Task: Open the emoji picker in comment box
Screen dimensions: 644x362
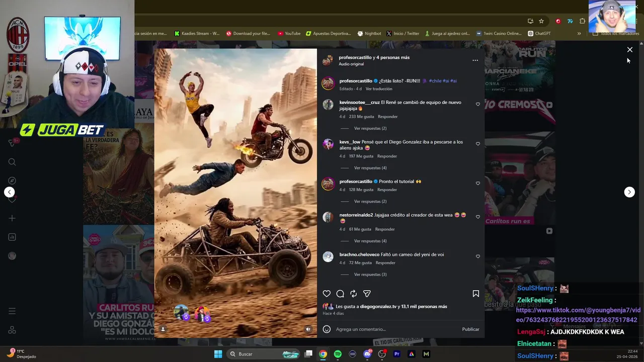Action: (327, 329)
